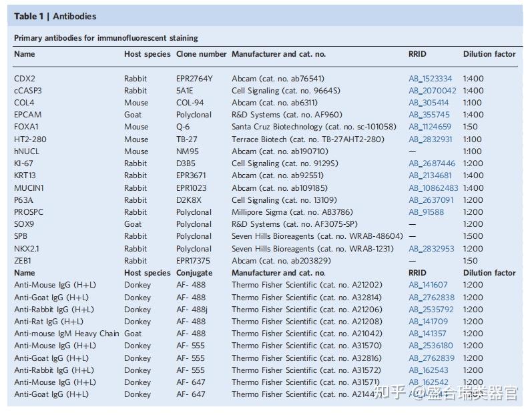Click RRID link AB_2535792
Image resolution: width=532 pixels, height=415 pixels.
(x=431, y=310)
